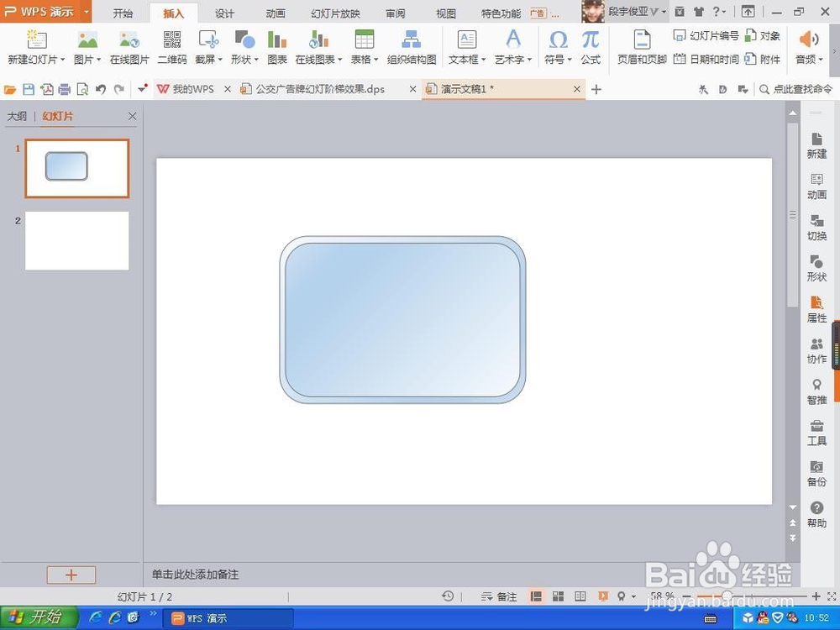Expand the 截屏 dropdown arrow
Viewport: 840px width, 630px height.
pyautogui.click(x=219, y=60)
